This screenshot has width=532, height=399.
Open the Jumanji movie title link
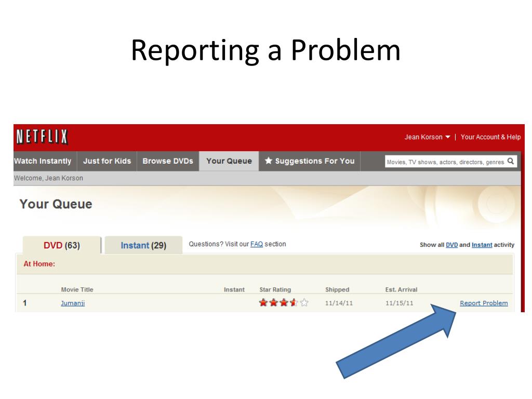tap(73, 303)
